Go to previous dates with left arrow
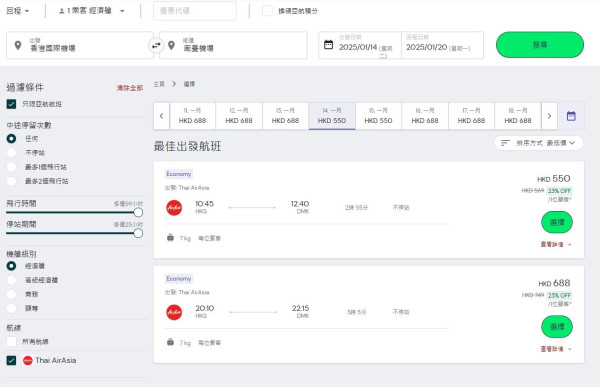Screen dimensions: 600x387 [x=161, y=116]
